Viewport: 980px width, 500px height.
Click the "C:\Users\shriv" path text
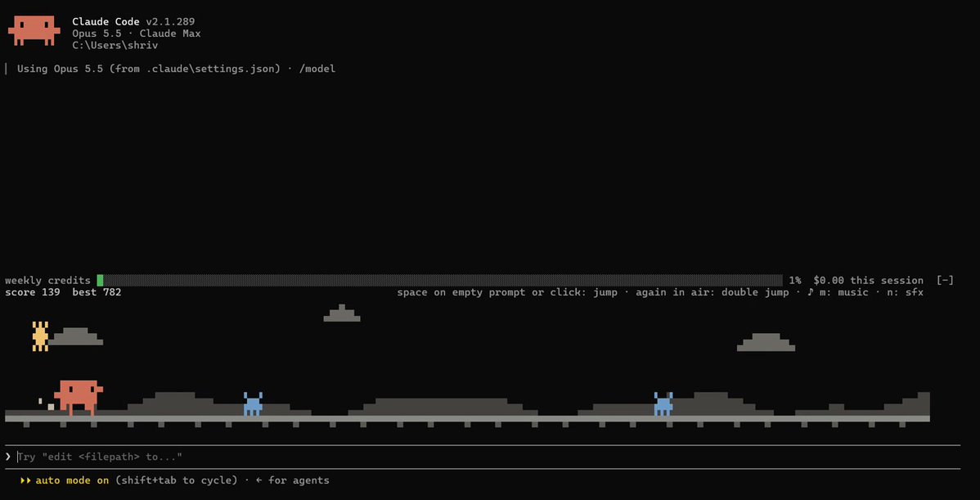(x=115, y=46)
